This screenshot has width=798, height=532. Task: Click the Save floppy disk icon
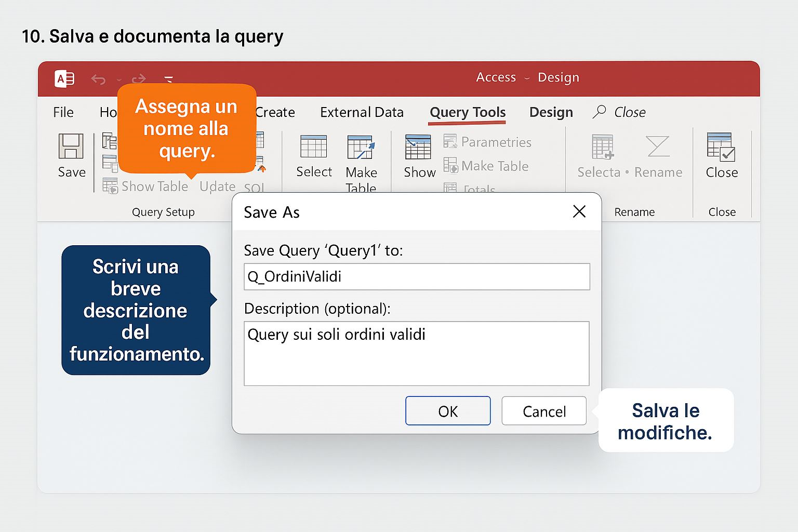71,147
